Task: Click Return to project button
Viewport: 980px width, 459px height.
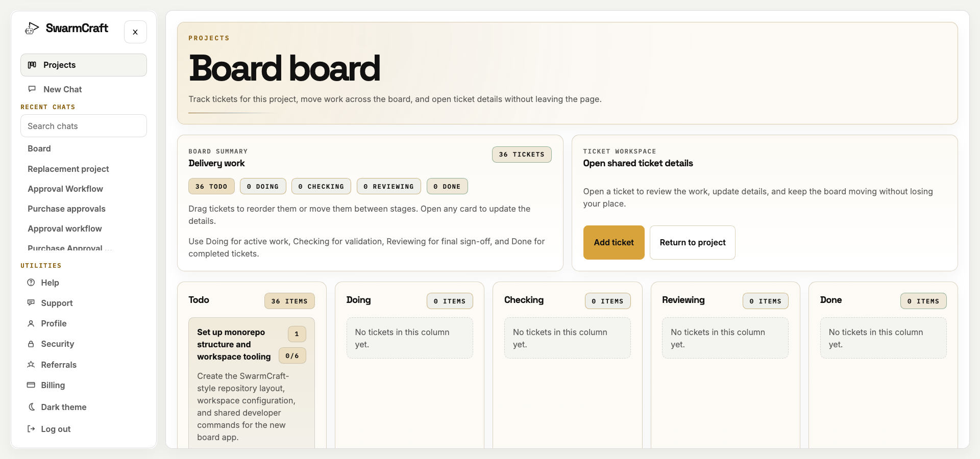Action: [x=693, y=242]
